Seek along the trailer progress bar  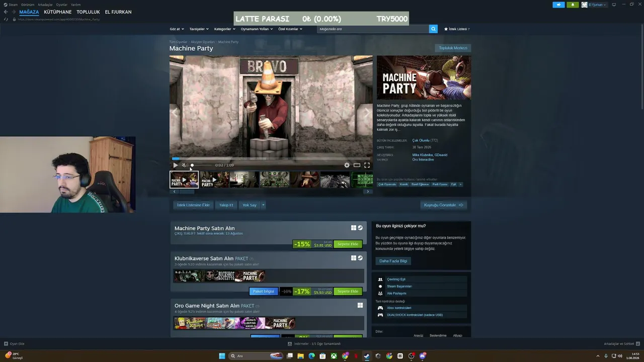tap(271, 159)
